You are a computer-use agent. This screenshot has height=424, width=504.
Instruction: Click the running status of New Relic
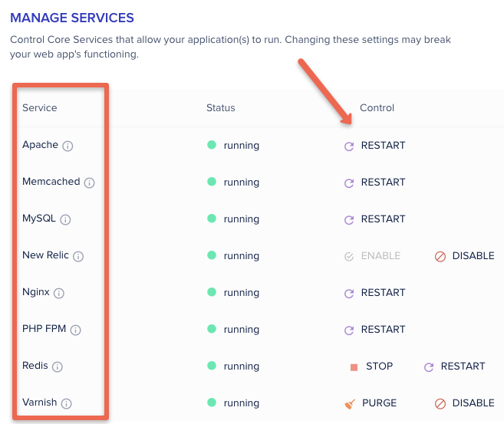pos(233,256)
